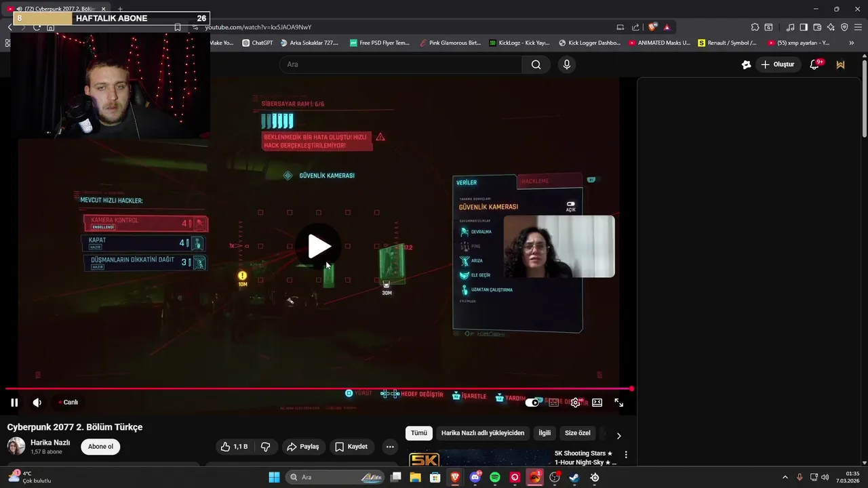Click the YouTube search magnifier button
Screen dimensions: 868x488
click(536, 64)
